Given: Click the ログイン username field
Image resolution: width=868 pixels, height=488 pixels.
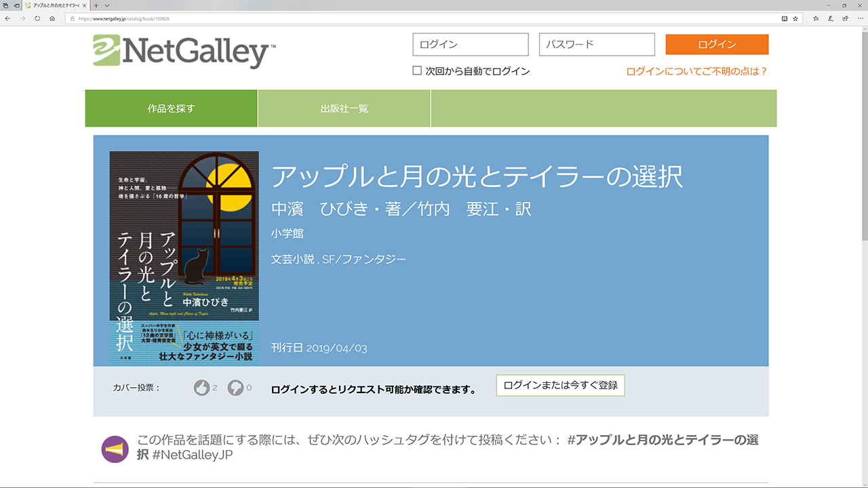Looking at the screenshot, I should point(471,45).
